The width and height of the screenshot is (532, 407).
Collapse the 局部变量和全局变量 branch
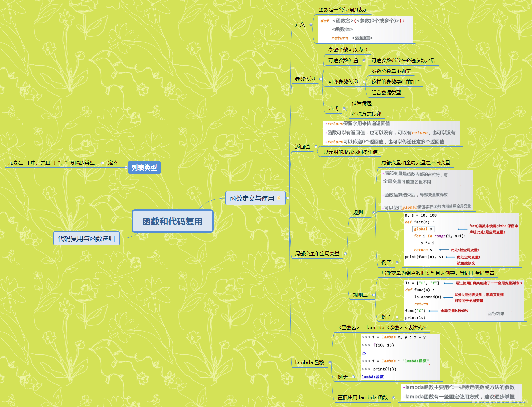345,254
